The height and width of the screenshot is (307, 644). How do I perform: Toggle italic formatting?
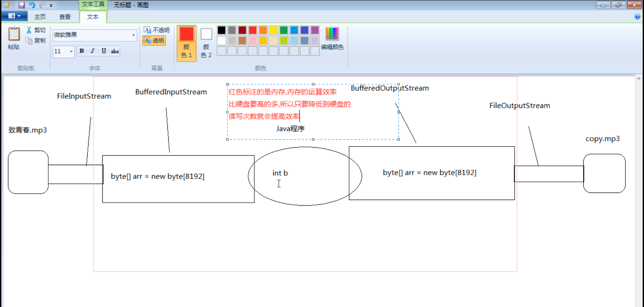(x=93, y=51)
